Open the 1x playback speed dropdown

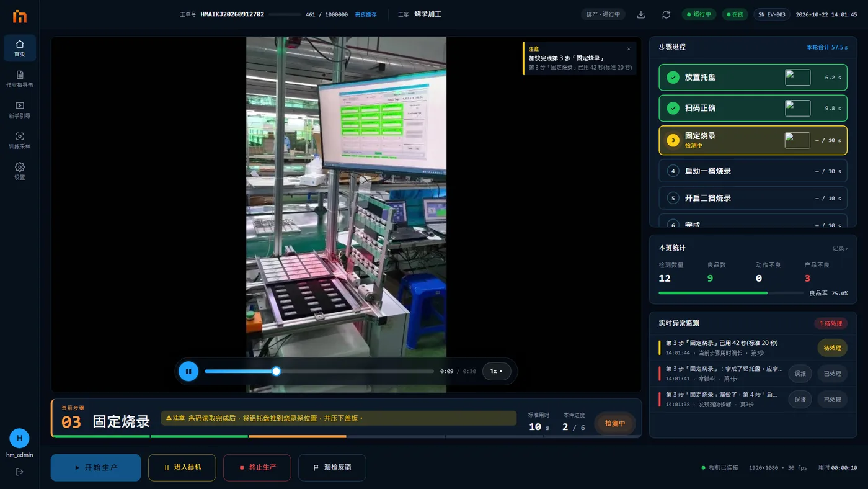click(x=497, y=371)
